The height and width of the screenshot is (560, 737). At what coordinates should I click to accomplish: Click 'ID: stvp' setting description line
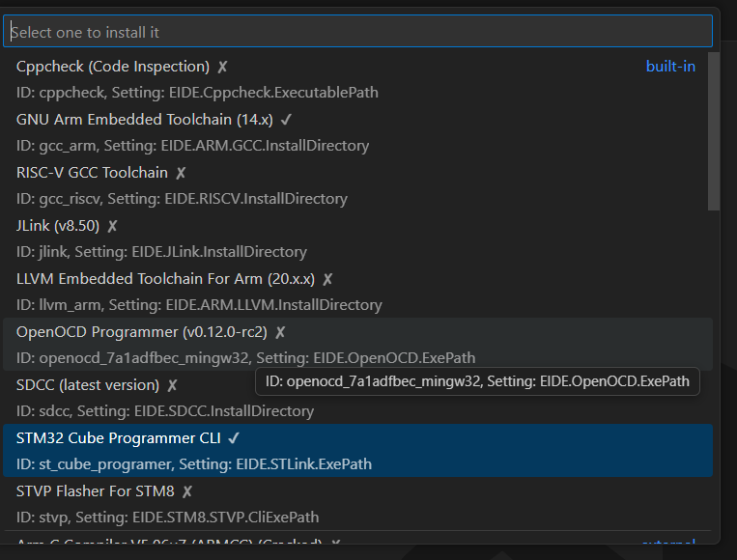[167, 518]
